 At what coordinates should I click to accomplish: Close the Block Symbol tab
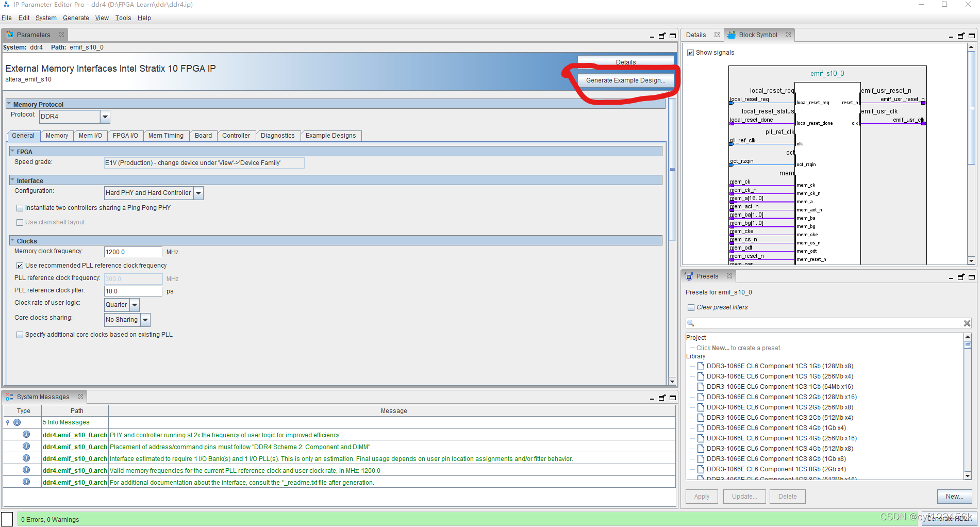pyautogui.click(x=788, y=35)
